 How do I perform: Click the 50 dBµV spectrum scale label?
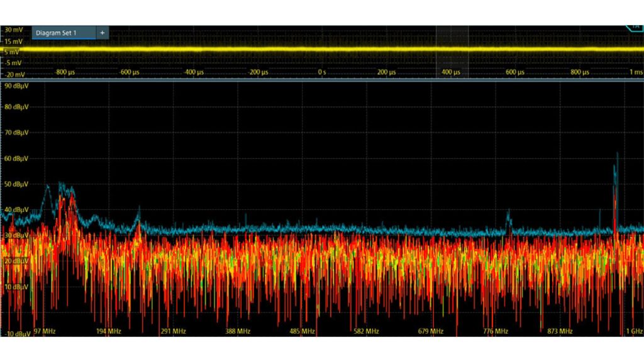click(17, 184)
